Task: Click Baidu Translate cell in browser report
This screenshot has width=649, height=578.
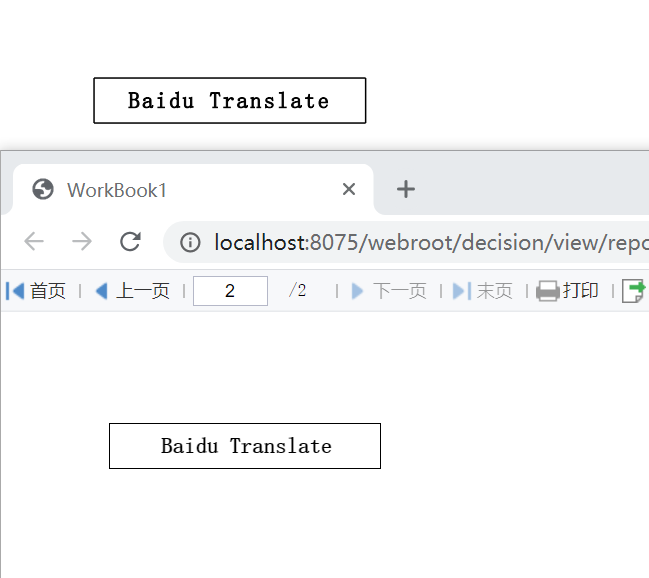Action: pos(245,446)
